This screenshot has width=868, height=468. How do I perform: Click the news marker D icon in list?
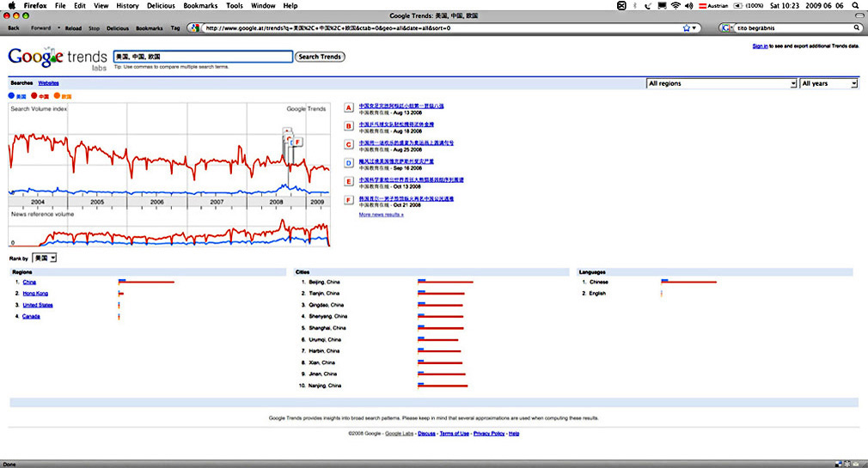(x=349, y=163)
